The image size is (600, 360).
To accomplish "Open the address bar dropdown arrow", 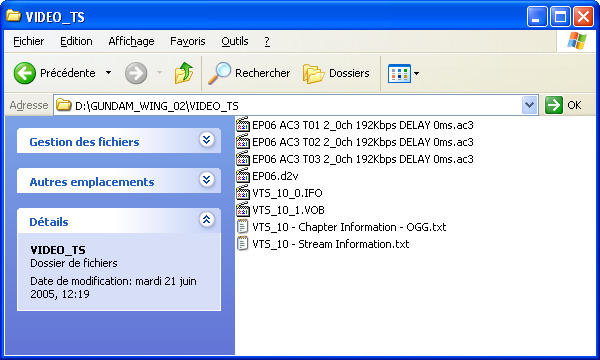I will click(x=530, y=105).
